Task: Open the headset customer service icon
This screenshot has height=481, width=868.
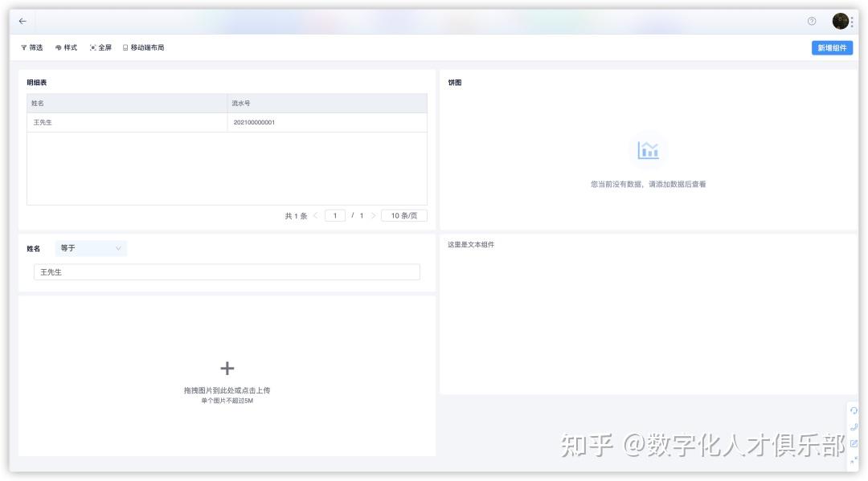Action: coord(854,411)
